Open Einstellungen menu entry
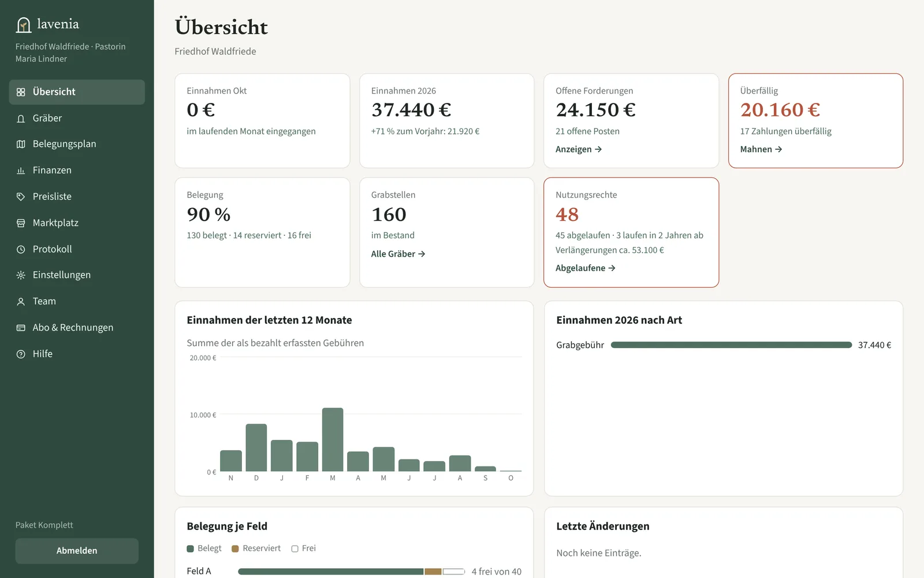Viewport: 924px width, 578px height. [77, 275]
